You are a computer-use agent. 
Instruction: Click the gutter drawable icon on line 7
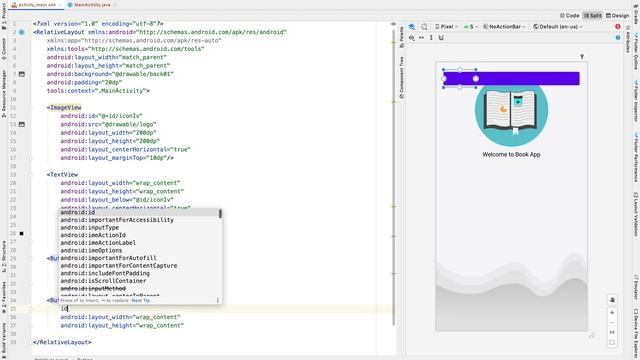[x=22, y=74]
